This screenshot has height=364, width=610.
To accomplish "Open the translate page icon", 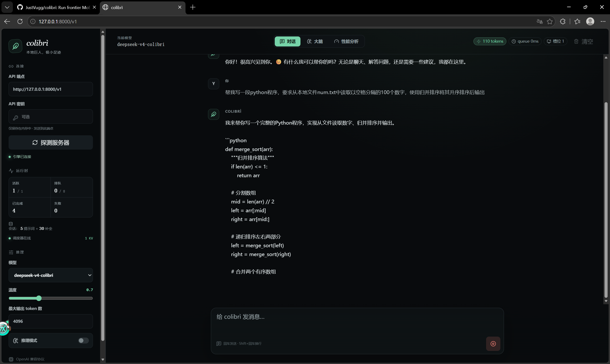I will (540, 22).
